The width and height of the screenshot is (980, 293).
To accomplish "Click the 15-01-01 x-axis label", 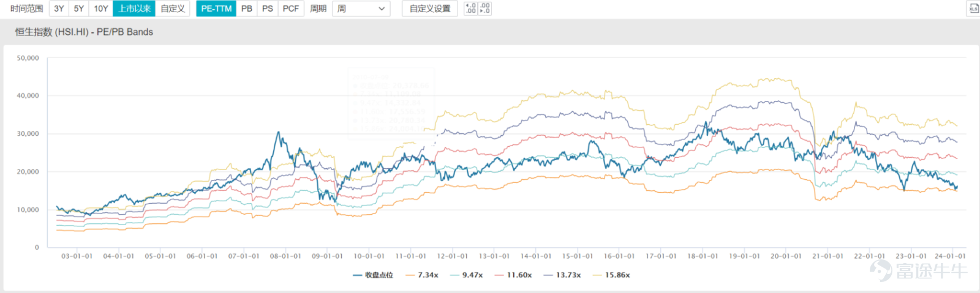I will 578,256.
